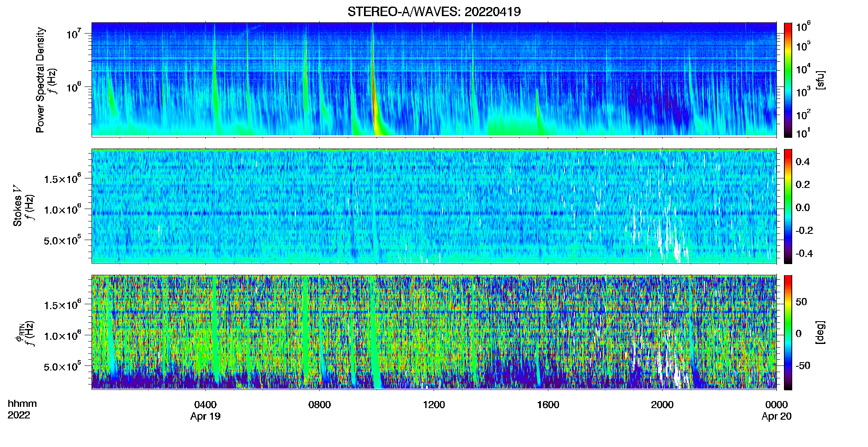
Task: Click the Stokes V spectrogram panel
Action: coord(434,206)
